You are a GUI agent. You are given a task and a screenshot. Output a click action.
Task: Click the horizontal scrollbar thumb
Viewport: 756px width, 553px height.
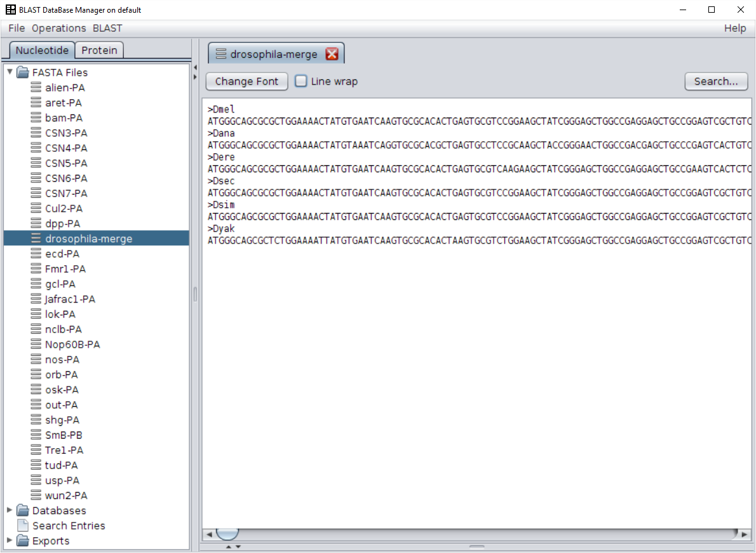click(227, 534)
